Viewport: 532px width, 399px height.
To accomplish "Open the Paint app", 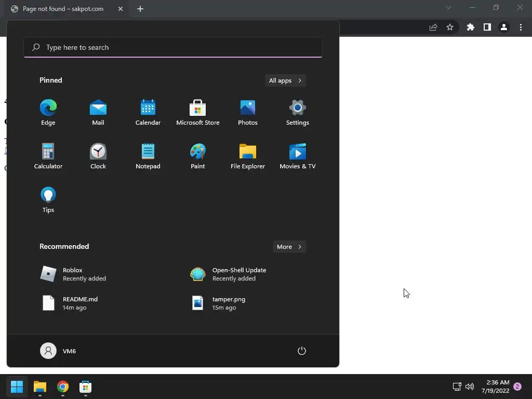I will pos(198,156).
